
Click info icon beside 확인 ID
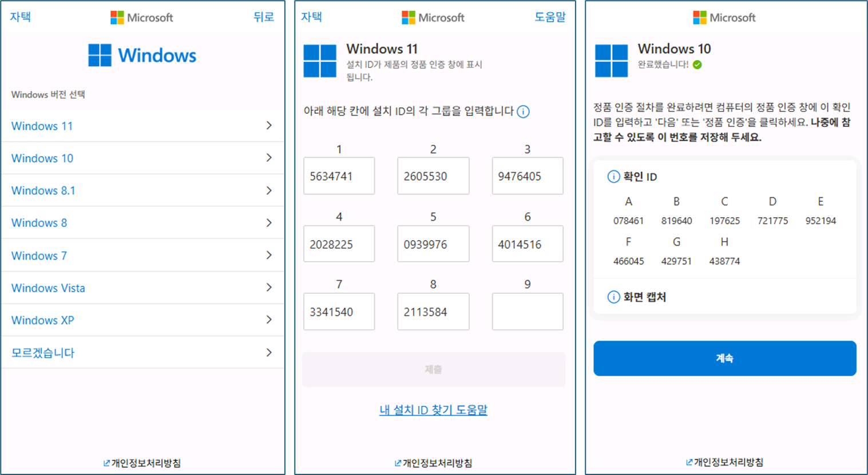tap(613, 177)
